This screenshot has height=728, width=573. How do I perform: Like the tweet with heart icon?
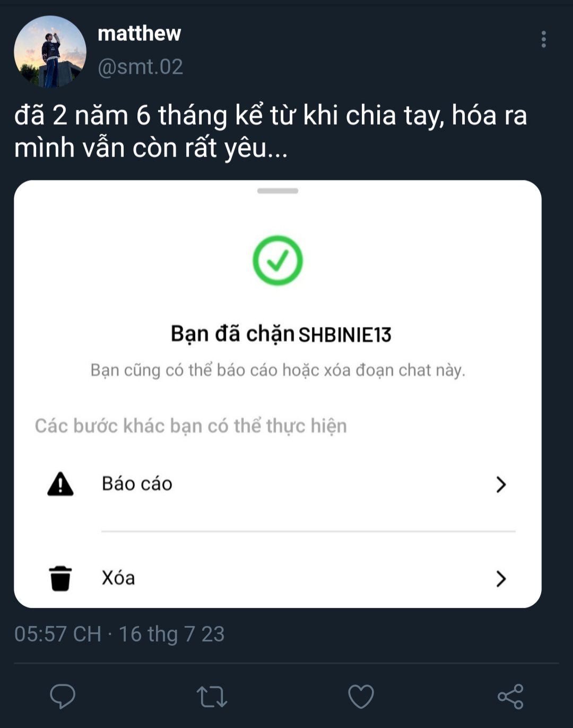361,697
